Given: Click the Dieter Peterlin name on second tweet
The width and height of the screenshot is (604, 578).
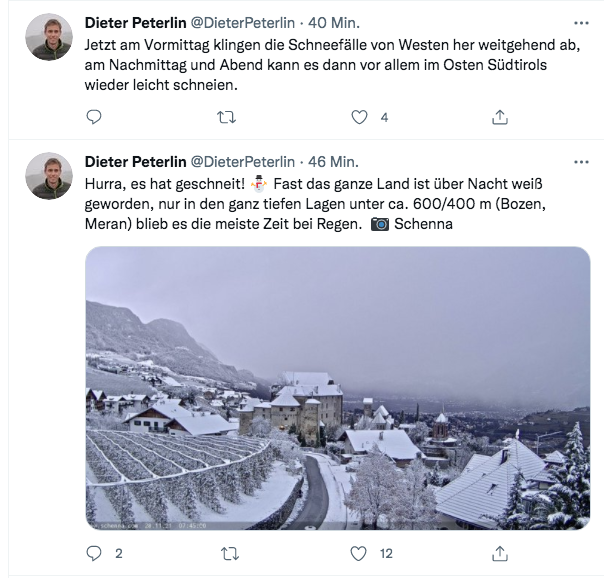Looking at the screenshot, I should [x=136, y=162].
